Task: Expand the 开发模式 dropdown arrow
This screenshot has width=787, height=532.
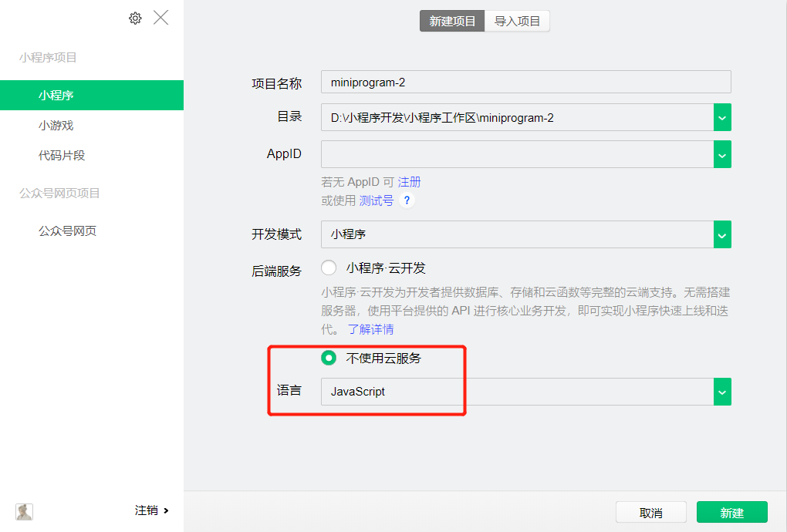Action: [x=722, y=234]
